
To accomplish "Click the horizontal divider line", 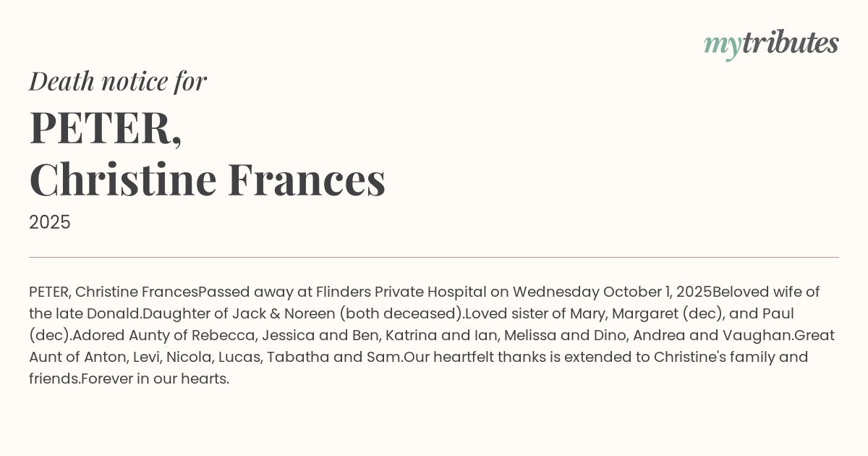I will [434, 257].
